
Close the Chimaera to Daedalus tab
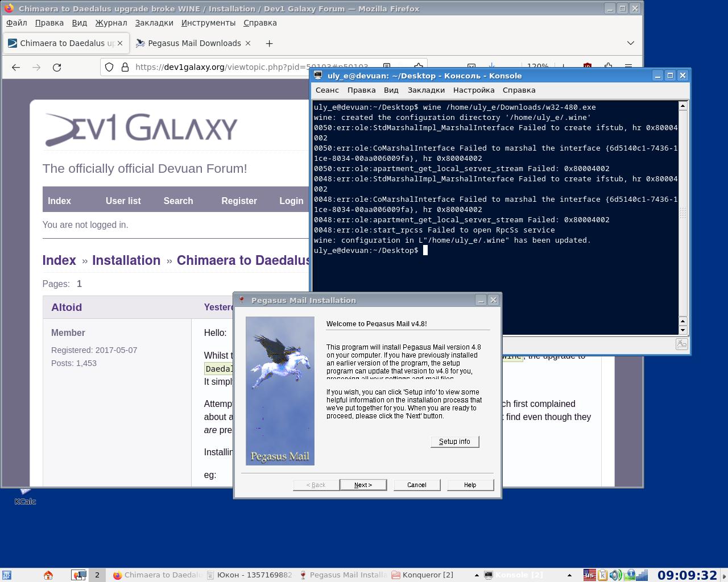coord(120,43)
